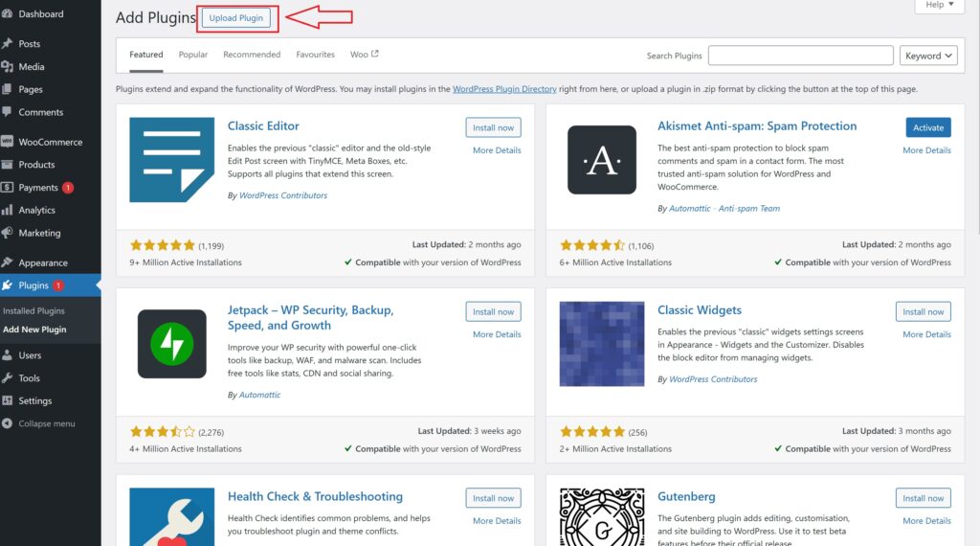Image resolution: width=980 pixels, height=546 pixels.
Task: Open the WordPress Plugin Directory link
Action: tap(504, 89)
